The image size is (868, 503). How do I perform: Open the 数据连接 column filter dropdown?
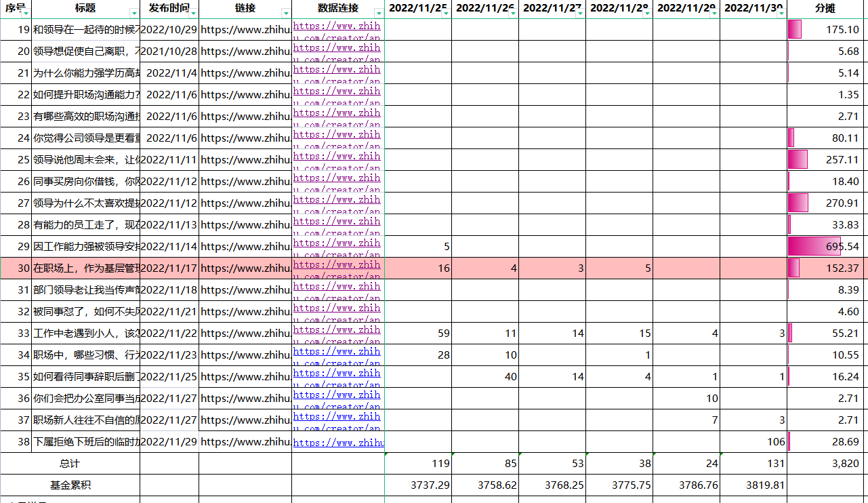[x=379, y=14]
